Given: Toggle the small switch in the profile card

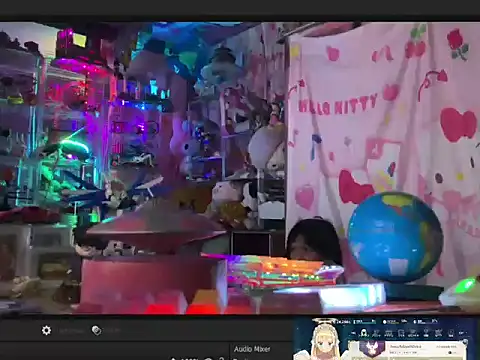Looking at the screenshot, I should [x=450, y=352].
